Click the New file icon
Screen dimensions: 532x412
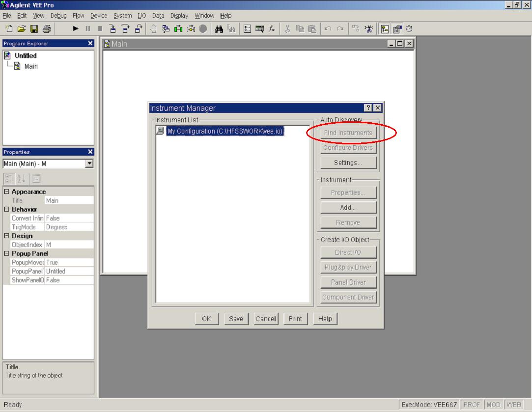[9, 29]
